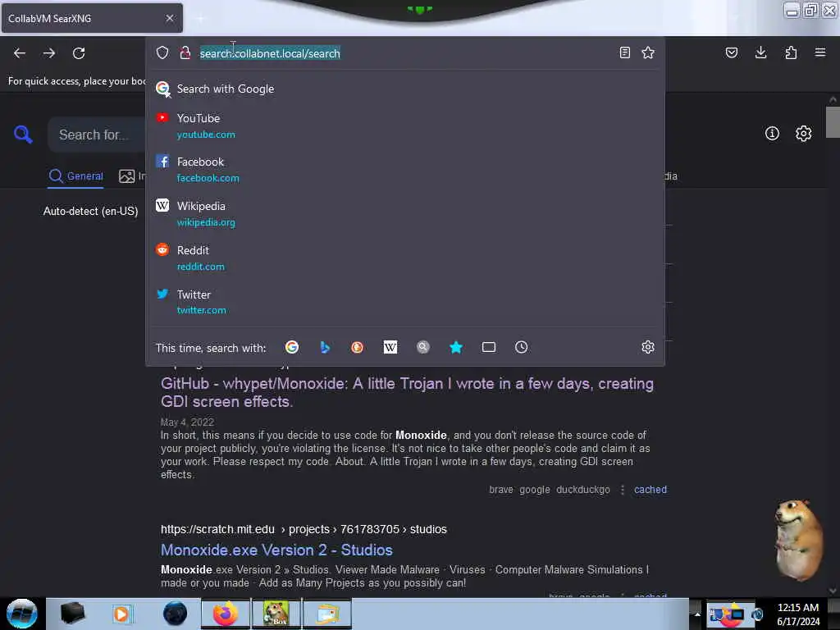Open Auto-detect (en-US) language dropdown
This screenshot has height=630, width=840.
coord(90,211)
